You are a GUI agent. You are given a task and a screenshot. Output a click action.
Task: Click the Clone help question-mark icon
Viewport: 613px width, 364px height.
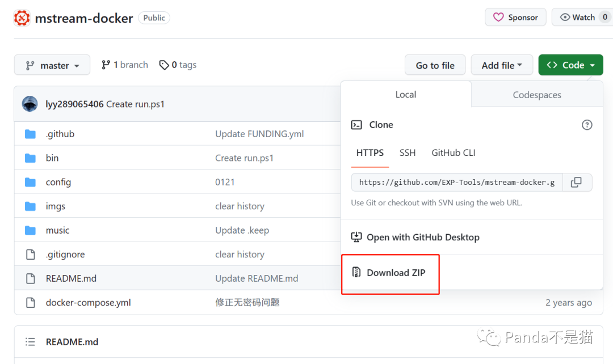pos(587,125)
